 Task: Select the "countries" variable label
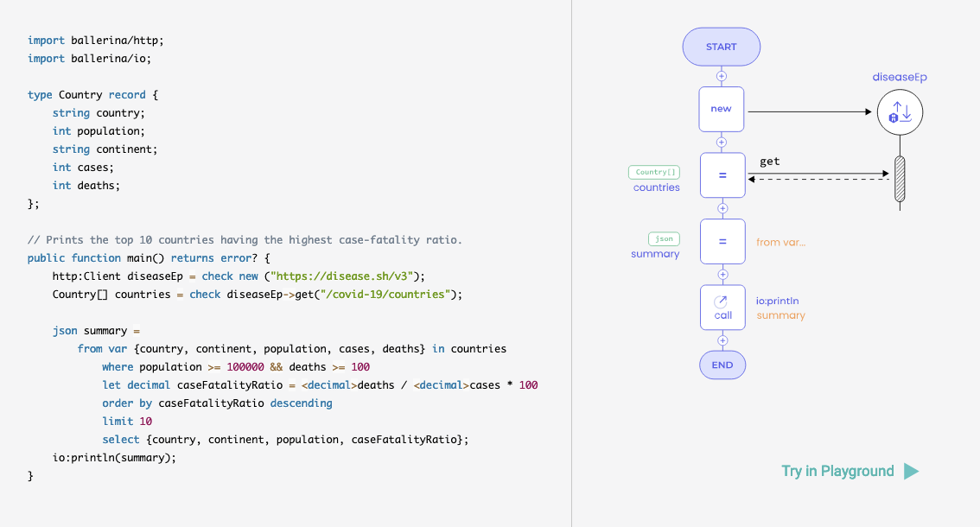655,187
